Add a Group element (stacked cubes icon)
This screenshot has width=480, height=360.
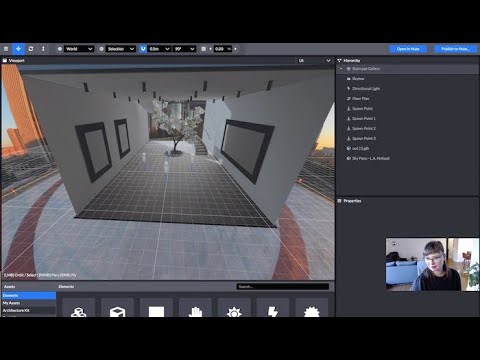79,308
